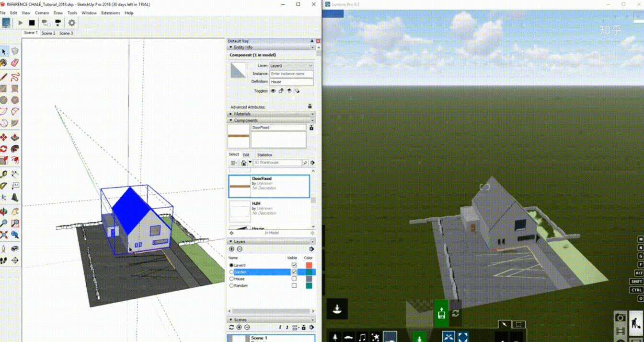
Task: Delete layer using minus icon
Action: (x=240, y=249)
